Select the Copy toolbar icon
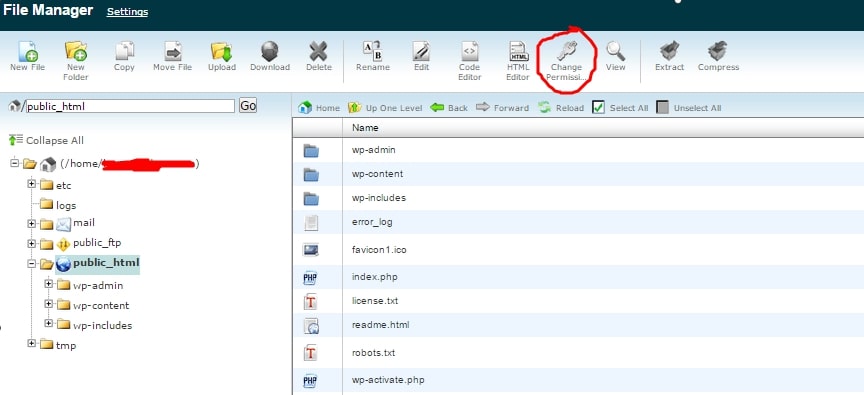Image resolution: width=864 pixels, height=395 pixels. tap(124, 56)
